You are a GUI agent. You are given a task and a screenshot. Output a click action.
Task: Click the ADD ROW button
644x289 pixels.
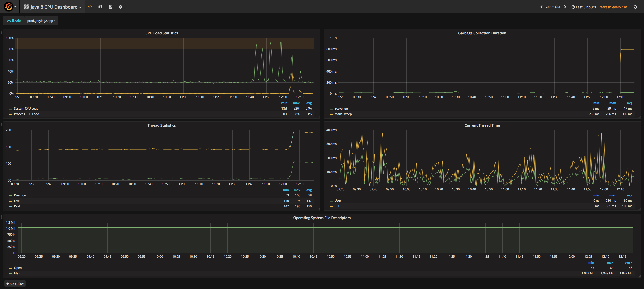coord(15,284)
